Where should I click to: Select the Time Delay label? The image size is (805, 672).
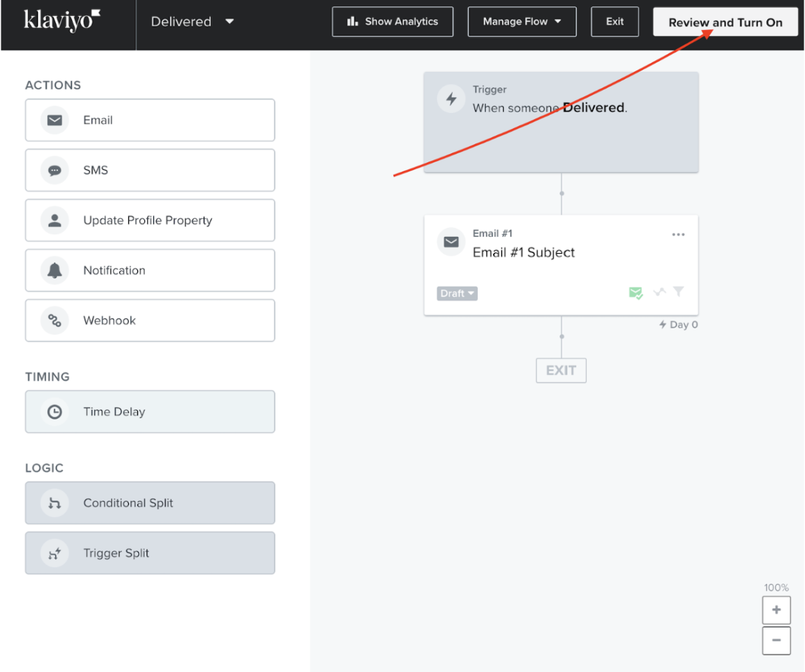pyautogui.click(x=114, y=412)
